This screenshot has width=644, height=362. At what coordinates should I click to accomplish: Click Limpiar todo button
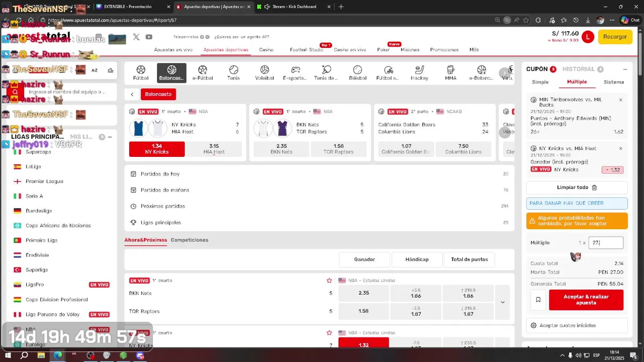(x=577, y=188)
